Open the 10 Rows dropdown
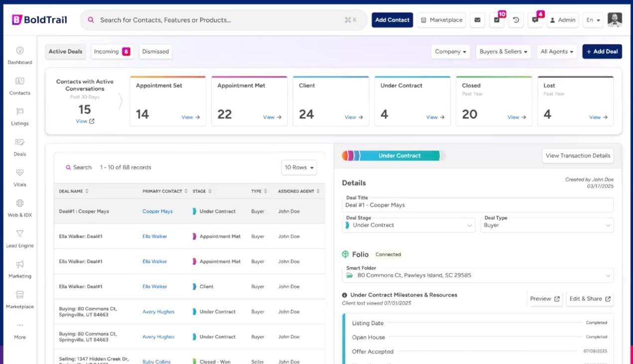The height and width of the screenshot is (364, 633). coord(299,167)
